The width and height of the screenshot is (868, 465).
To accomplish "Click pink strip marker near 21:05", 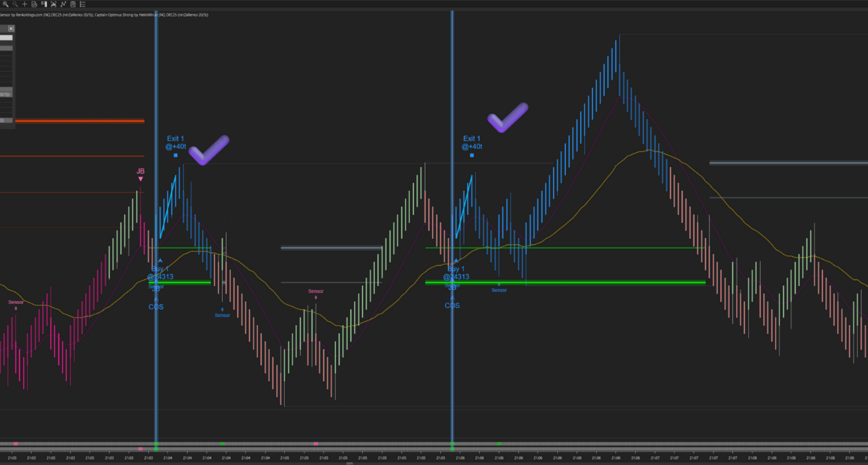I will 316,444.
